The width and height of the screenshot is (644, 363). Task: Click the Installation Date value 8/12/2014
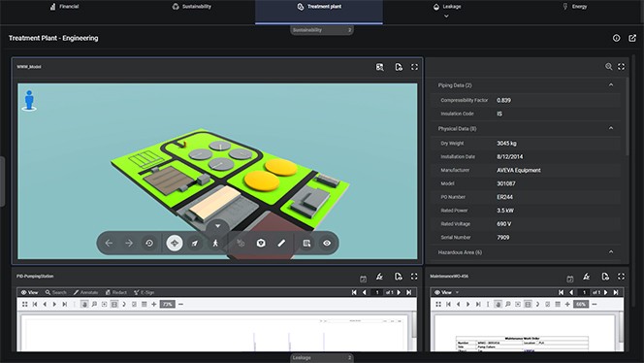pos(510,156)
